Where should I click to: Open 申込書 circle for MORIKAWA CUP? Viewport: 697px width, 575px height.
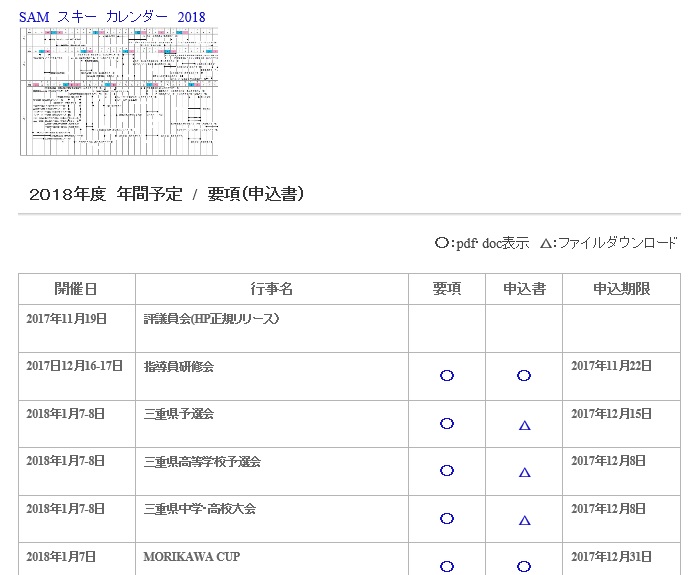[524, 566]
